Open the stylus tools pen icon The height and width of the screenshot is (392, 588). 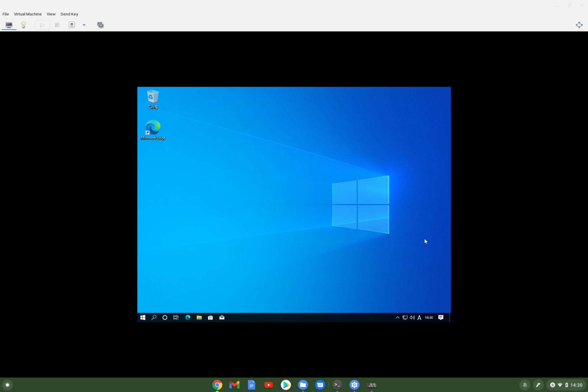tap(538, 385)
